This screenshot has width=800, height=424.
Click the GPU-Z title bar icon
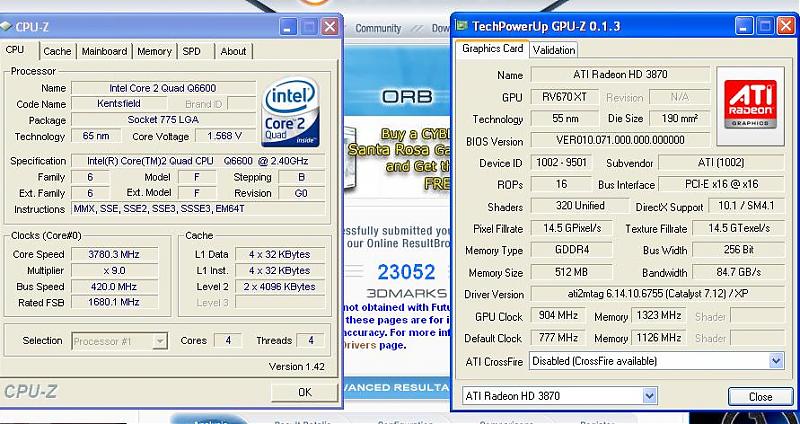462,26
